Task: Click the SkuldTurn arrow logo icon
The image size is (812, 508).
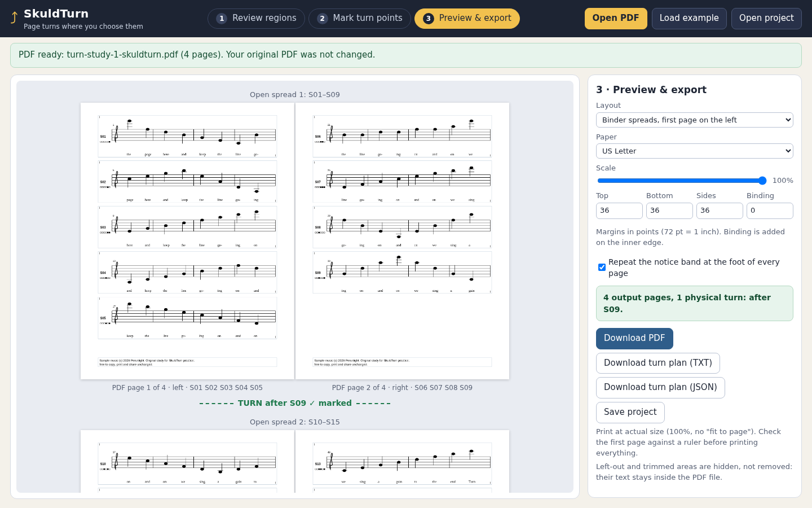Action: point(14,18)
